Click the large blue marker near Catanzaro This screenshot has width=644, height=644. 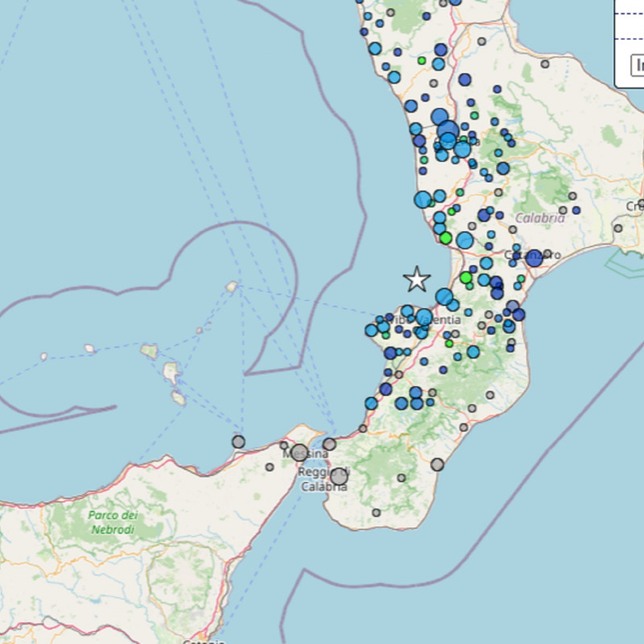[533, 258]
